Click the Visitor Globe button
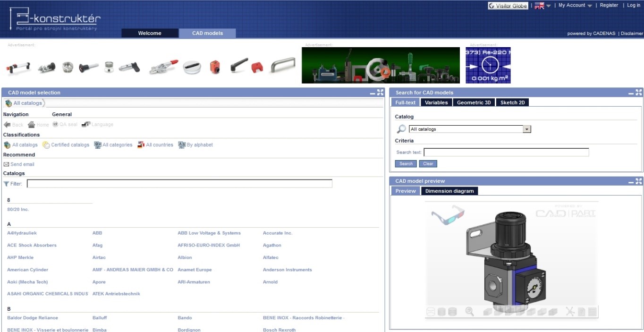 [508, 6]
